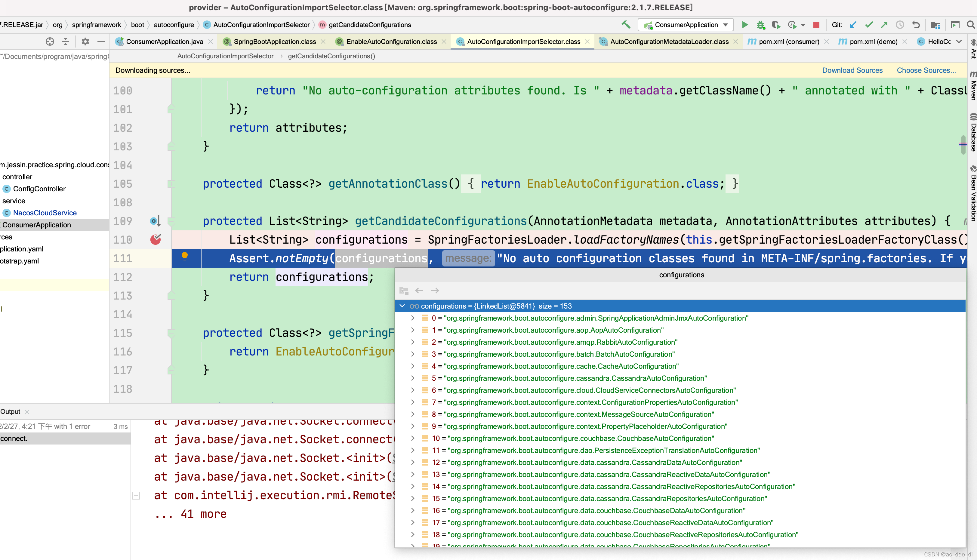Expand element 2 RabbitAutoConfiguration
977x560 pixels.
click(x=413, y=342)
